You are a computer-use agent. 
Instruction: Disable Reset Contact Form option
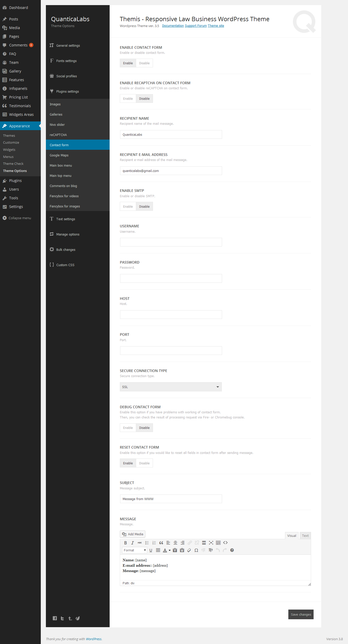144,463
